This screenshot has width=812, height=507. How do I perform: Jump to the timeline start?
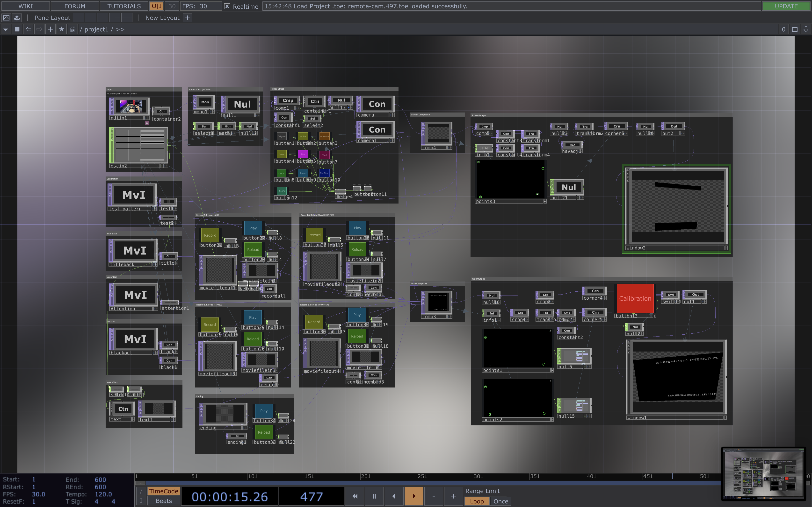[354, 496]
